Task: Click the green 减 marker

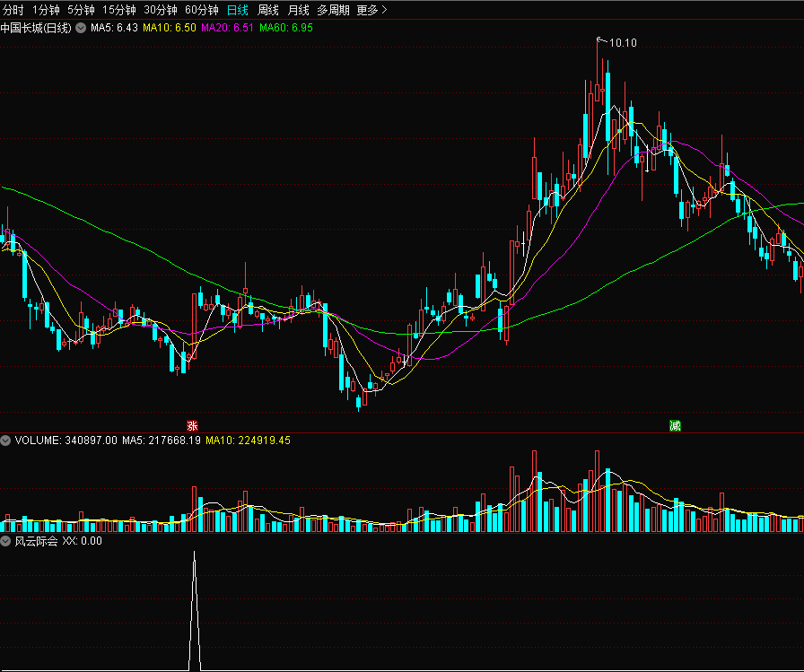Action: click(676, 425)
